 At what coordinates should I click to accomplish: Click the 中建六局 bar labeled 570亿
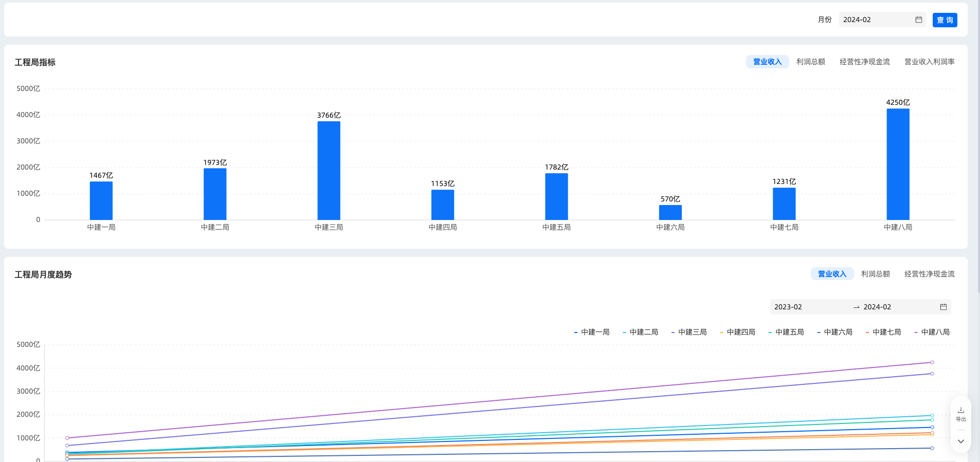pyautogui.click(x=670, y=212)
